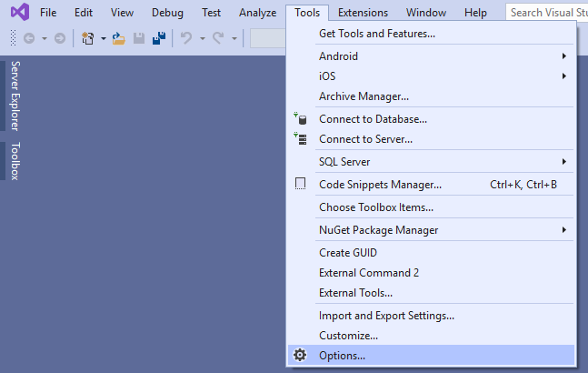The image size is (588, 373).
Task: Open the Toolbox side tab
Action: point(15,161)
